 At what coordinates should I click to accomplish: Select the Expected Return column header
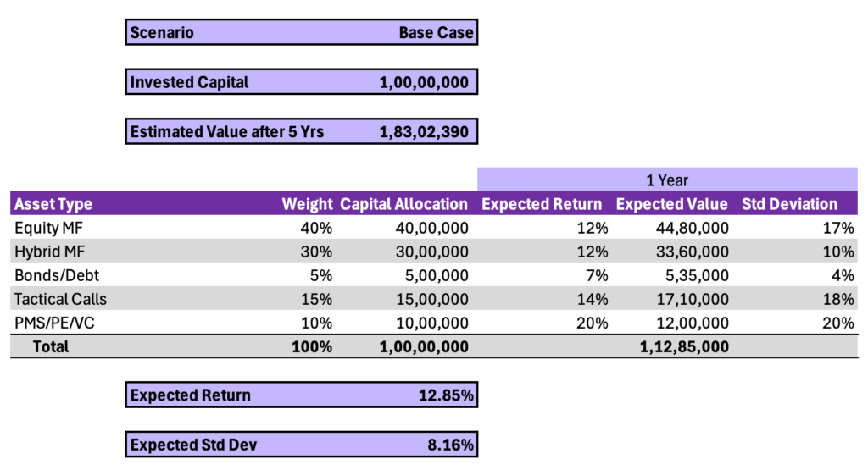[542, 204]
